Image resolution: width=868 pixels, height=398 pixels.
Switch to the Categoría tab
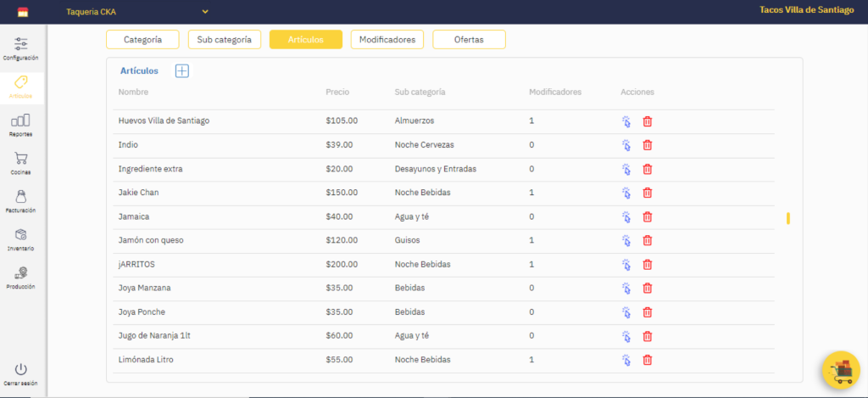tap(142, 40)
